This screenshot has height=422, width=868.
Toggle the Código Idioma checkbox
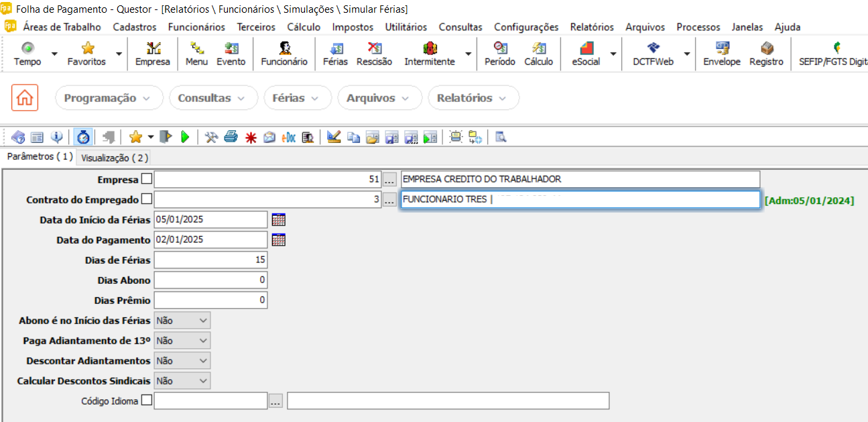(147, 401)
